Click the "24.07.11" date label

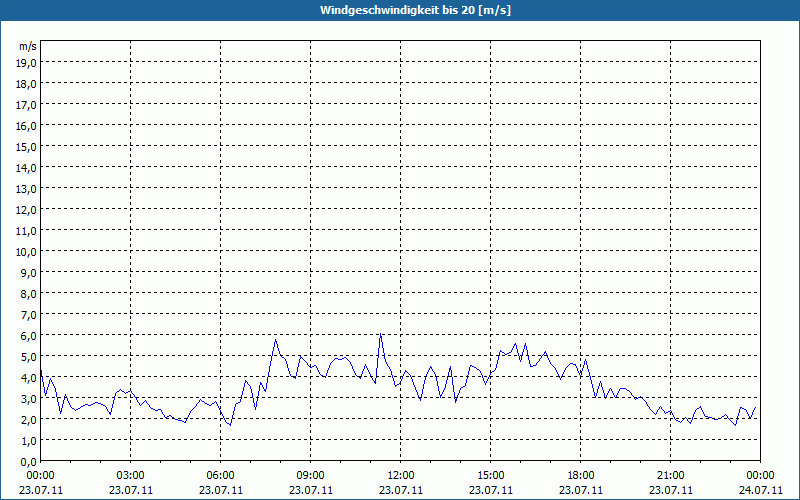click(x=760, y=490)
